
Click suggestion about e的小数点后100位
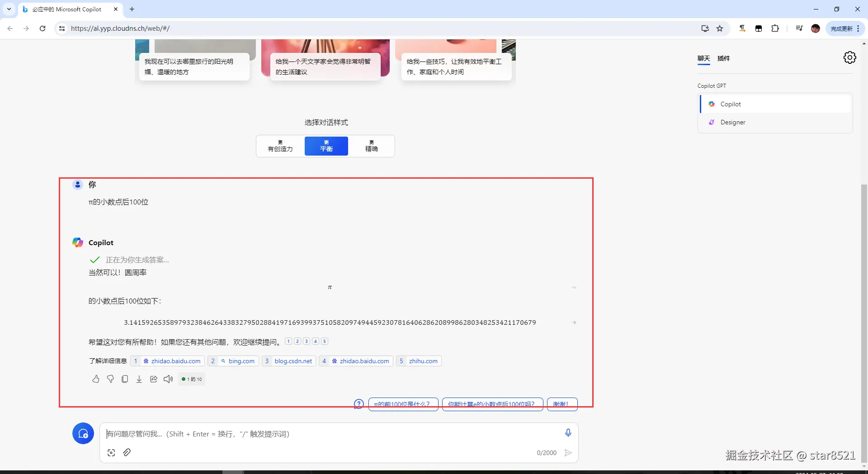tap(493, 404)
